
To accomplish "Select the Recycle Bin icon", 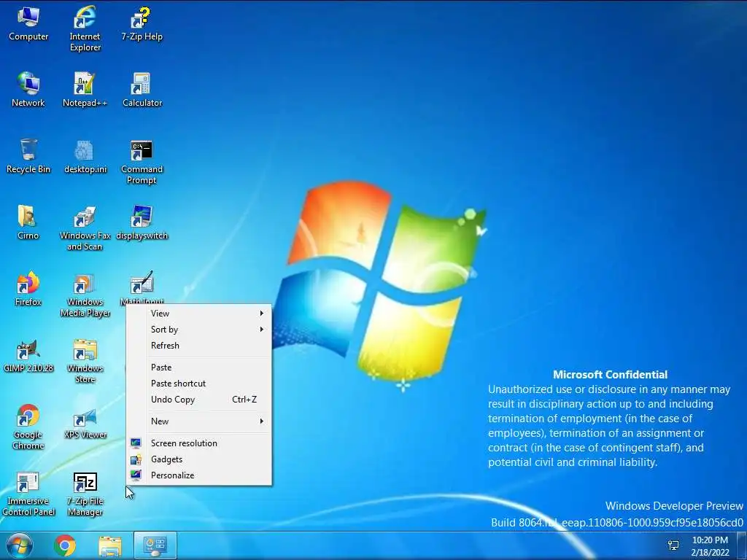I will (28, 156).
